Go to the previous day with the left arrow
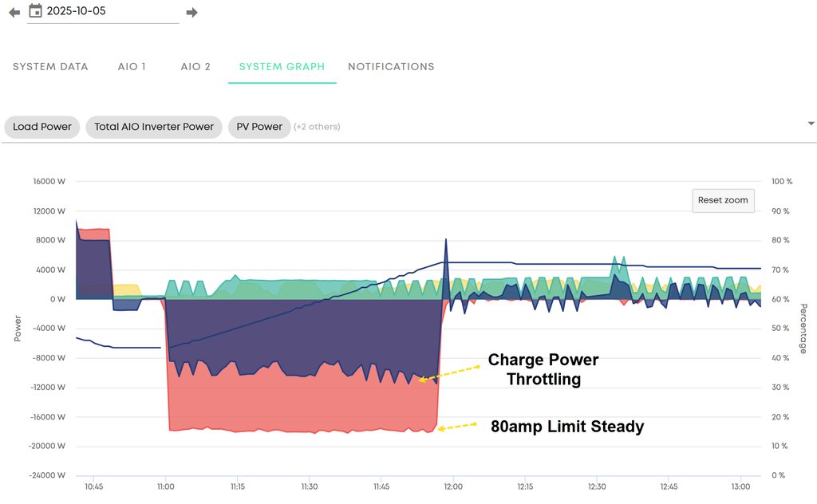This screenshot has width=817, height=504. point(14,12)
